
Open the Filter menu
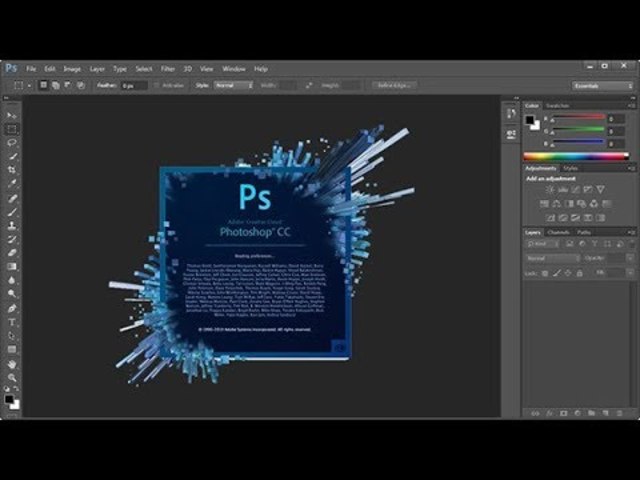[167, 69]
